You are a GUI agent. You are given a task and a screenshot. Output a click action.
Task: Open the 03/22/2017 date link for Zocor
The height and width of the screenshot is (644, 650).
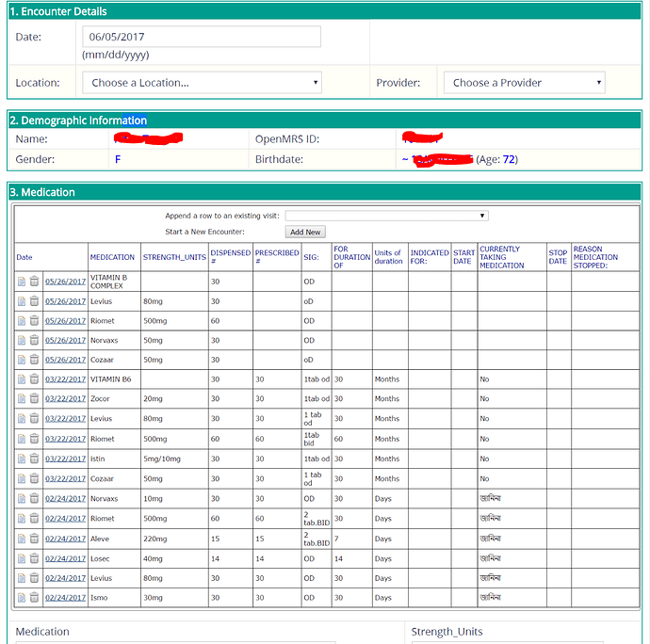click(66, 398)
